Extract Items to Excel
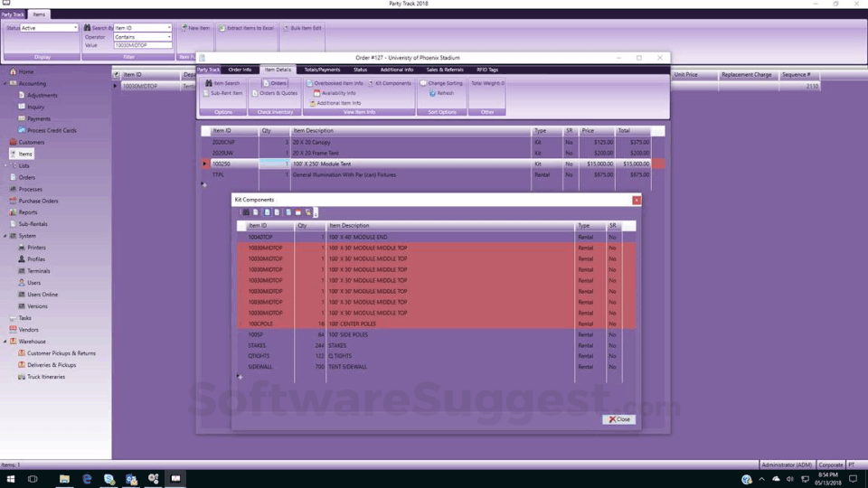868x488 pixels. pos(246,28)
